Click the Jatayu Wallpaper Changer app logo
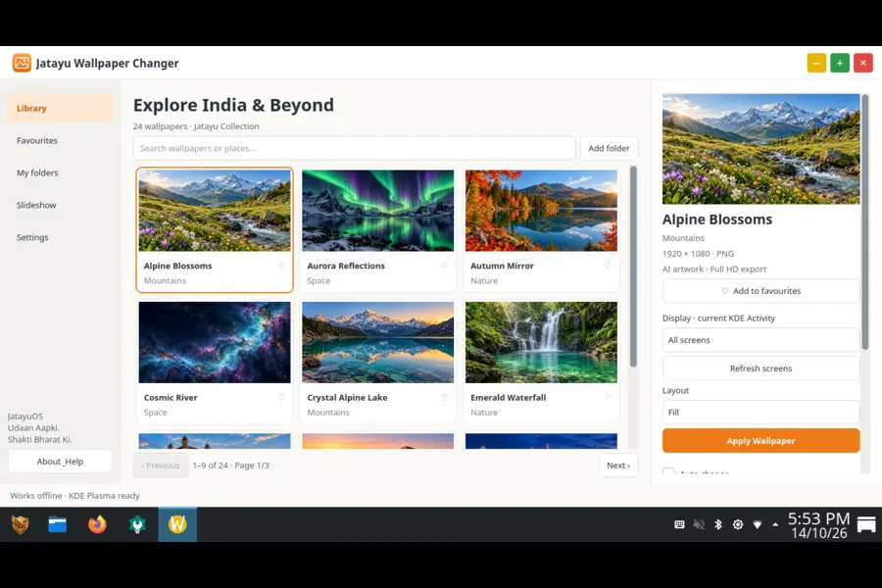The image size is (882, 588). coord(22,63)
